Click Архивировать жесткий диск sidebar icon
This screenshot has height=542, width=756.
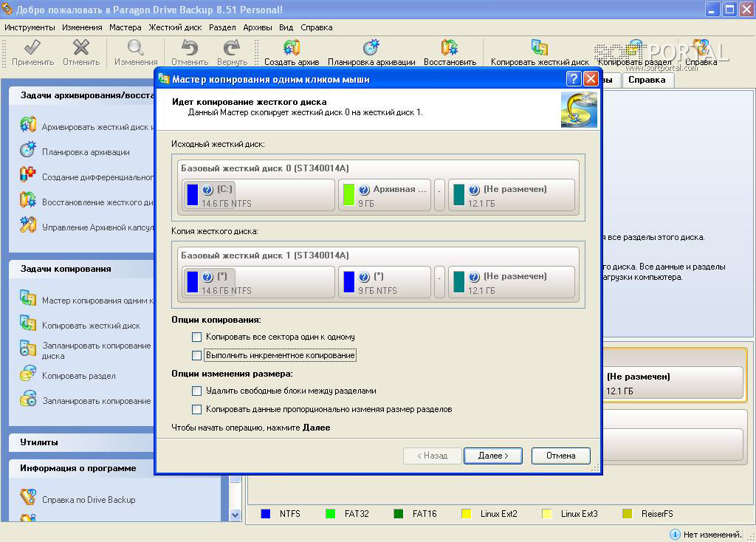click(28, 125)
